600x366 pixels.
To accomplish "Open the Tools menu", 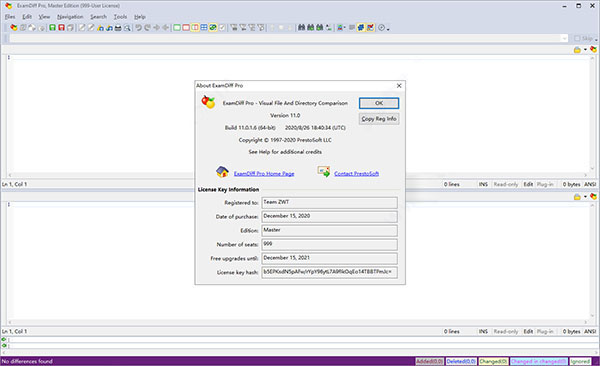I will 120,17.
